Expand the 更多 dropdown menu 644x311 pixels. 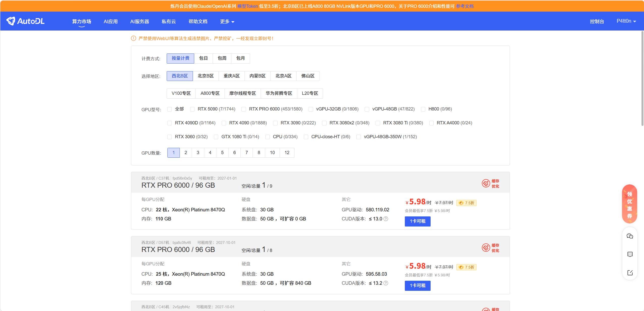coord(227,22)
